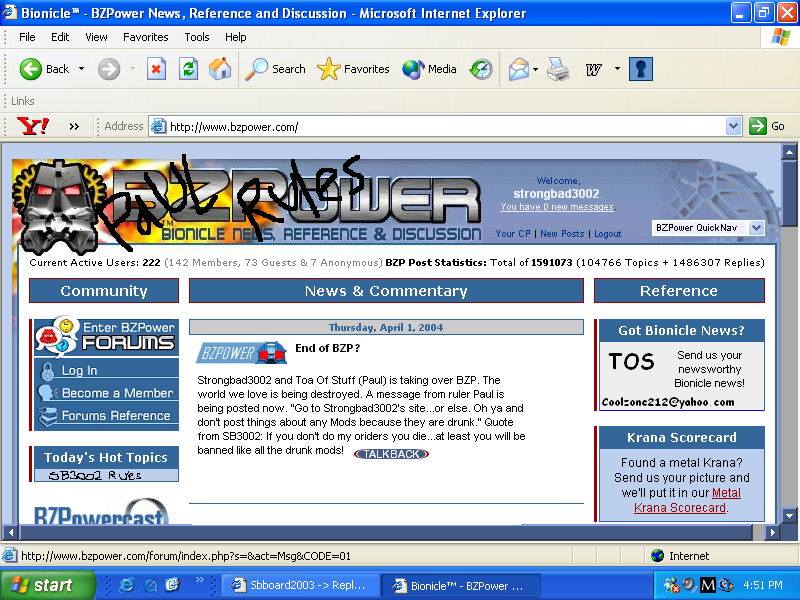
Task: Launch Internet Explorer from quick launch
Action: click(x=127, y=585)
